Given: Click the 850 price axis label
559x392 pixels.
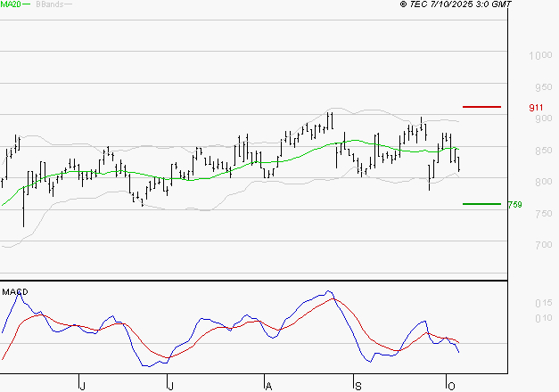Looking at the screenshot, I should (x=543, y=150).
